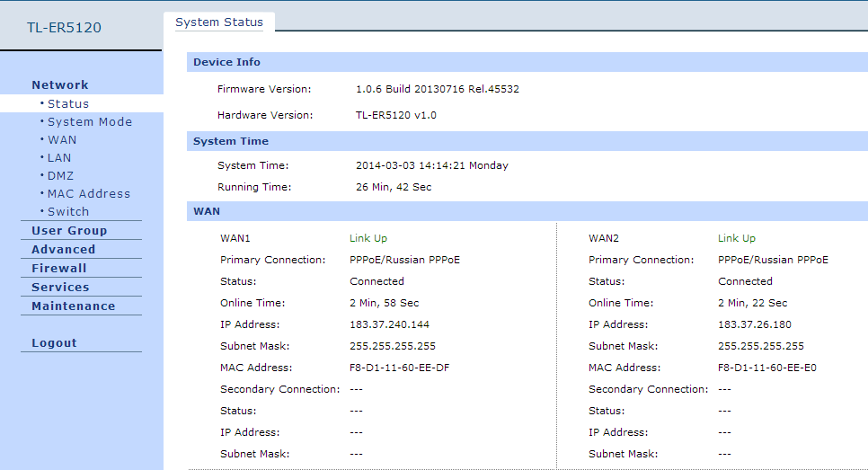Collapse the Network menu section

60,84
